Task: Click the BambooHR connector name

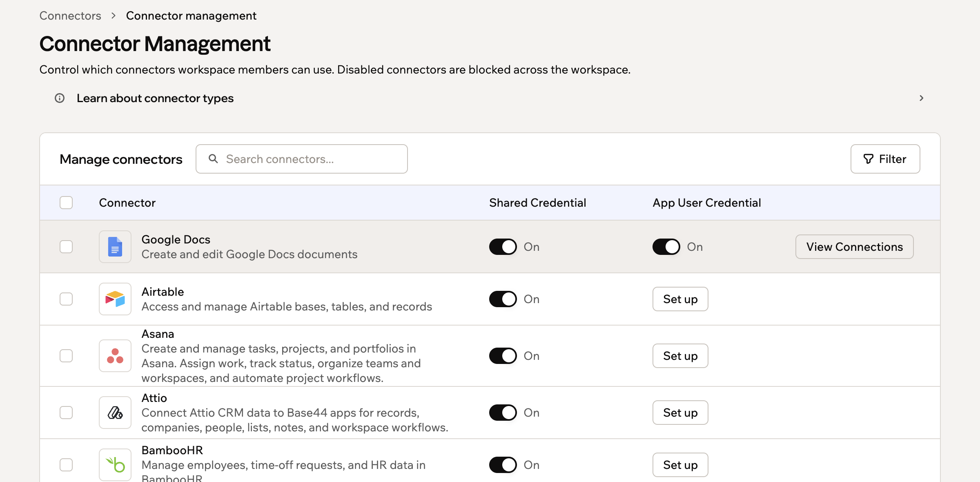Action: (x=172, y=450)
